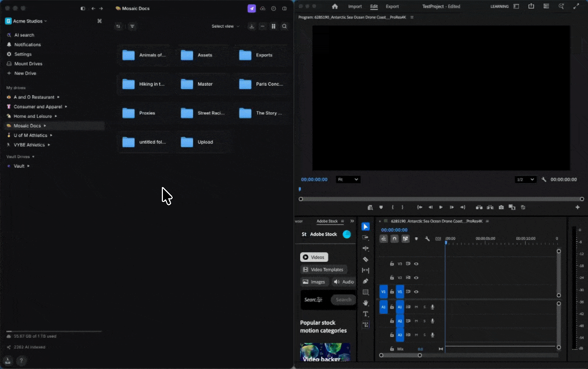Select the Type tool
This screenshot has width=588, height=369.
[x=365, y=314]
